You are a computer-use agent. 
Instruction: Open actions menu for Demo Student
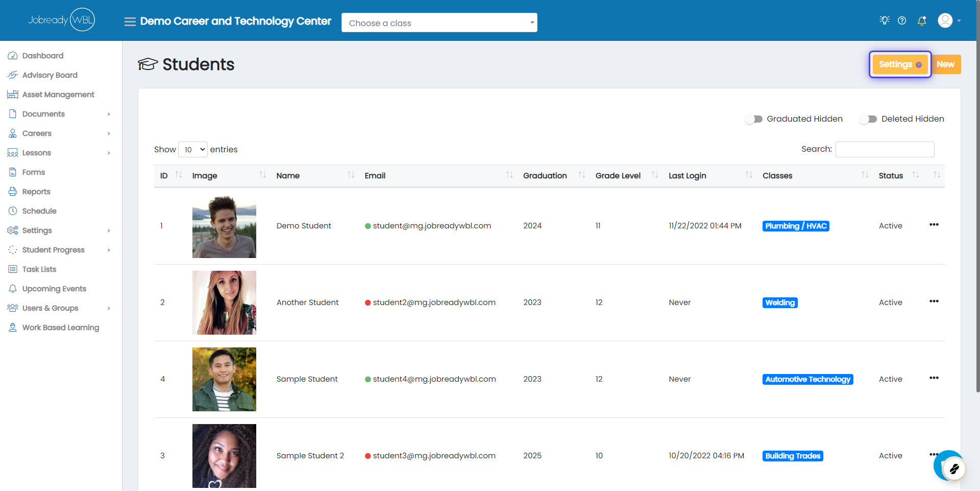coord(934,225)
